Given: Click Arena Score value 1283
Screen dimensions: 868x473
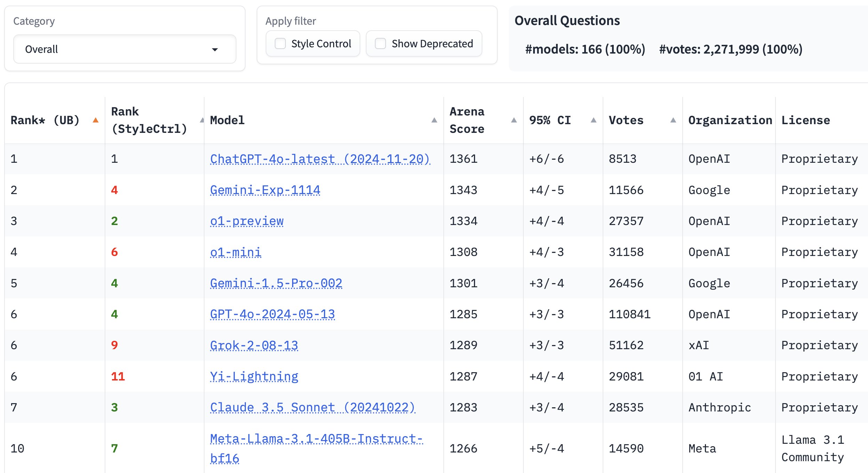Looking at the screenshot, I should pos(463,408).
